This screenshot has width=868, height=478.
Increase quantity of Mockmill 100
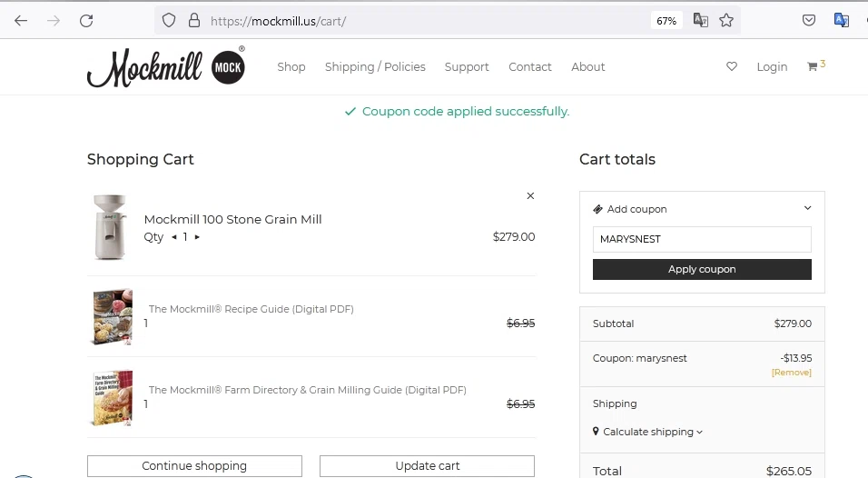point(196,237)
